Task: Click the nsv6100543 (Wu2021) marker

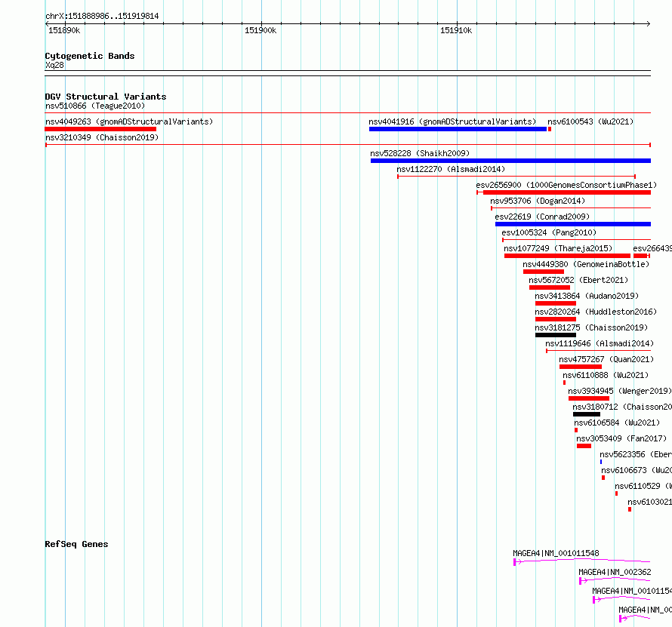Action: click(550, 129)
